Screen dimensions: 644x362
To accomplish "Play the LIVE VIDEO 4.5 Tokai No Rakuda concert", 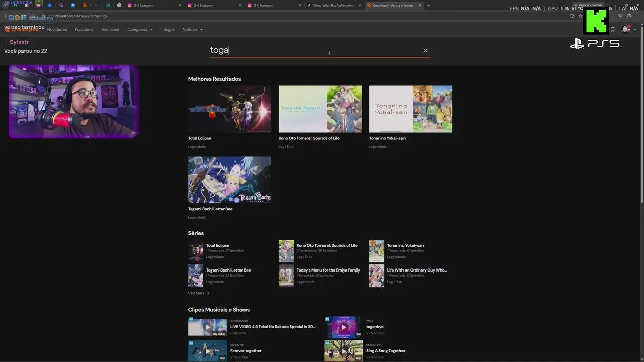I will [208, 327].
